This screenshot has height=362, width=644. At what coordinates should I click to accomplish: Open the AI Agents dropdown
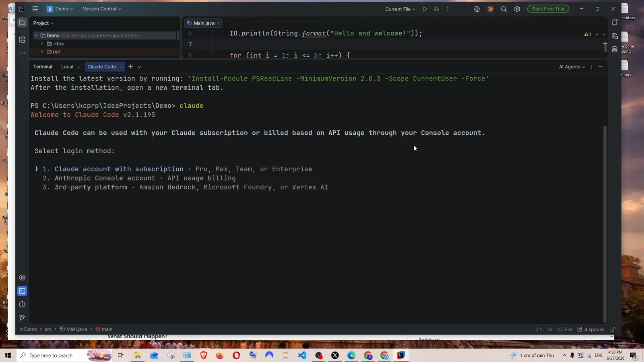tap(572, 67)
